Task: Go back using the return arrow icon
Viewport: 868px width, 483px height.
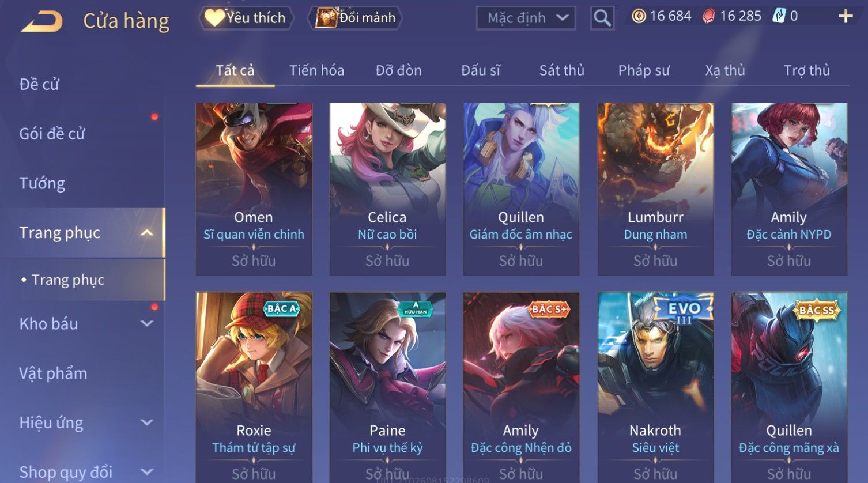Action: tap(41, 21)
